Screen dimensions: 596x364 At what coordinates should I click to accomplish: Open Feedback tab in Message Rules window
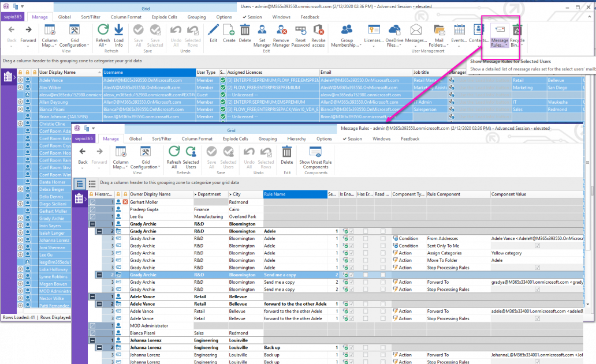coord(410,139)
